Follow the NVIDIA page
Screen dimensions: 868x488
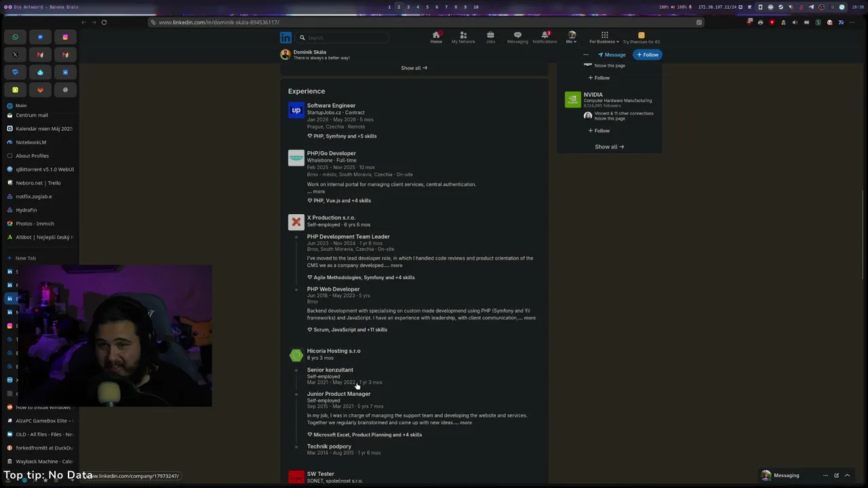(x=599, y=131)
